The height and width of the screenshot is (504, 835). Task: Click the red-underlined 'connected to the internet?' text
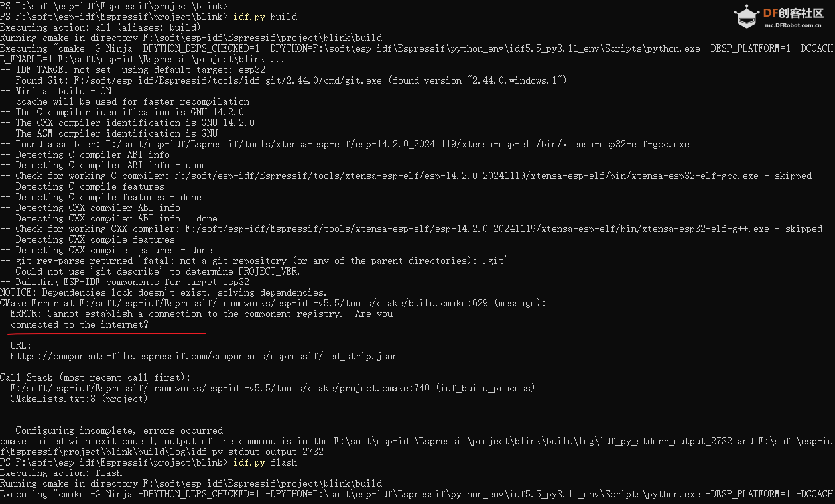pyautogui.click(x=79, y=324)
